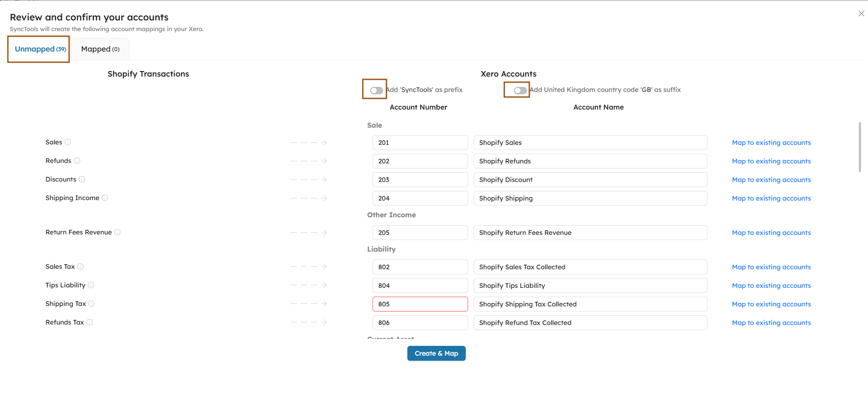The height and width of the screenshot is (409, 868).
Task: Show the info icon for Refunds Tax
Action: (90, 322)
